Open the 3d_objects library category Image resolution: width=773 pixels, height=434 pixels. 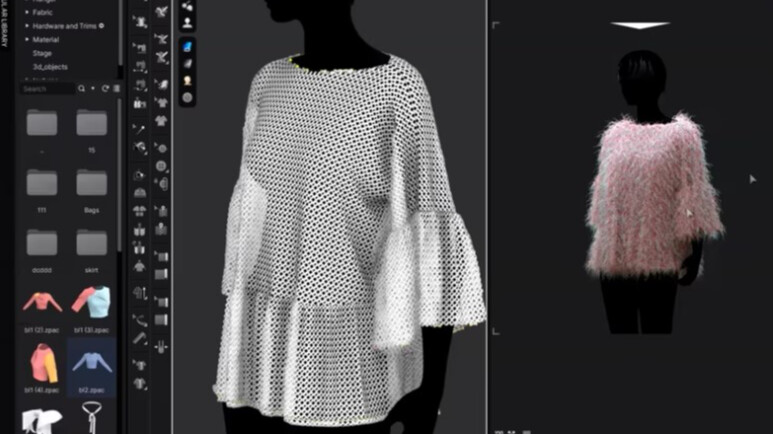pyautogui.click(x=50, y=67)
